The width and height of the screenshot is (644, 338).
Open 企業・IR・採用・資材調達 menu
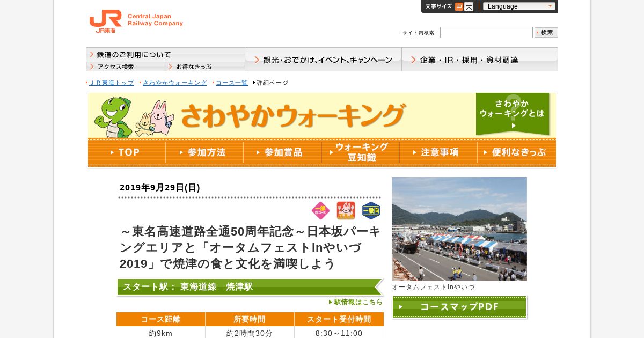(480, 60)
